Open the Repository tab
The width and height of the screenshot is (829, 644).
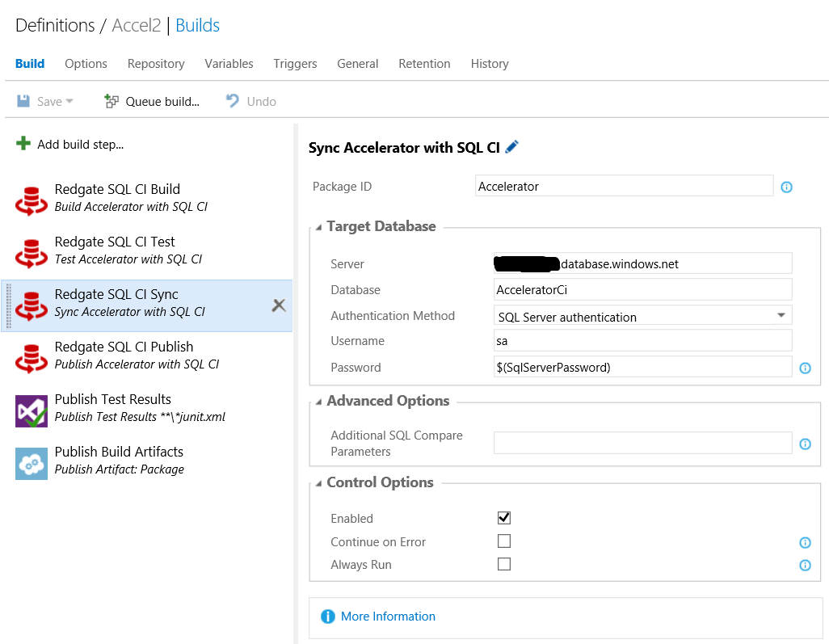(156, 64)
